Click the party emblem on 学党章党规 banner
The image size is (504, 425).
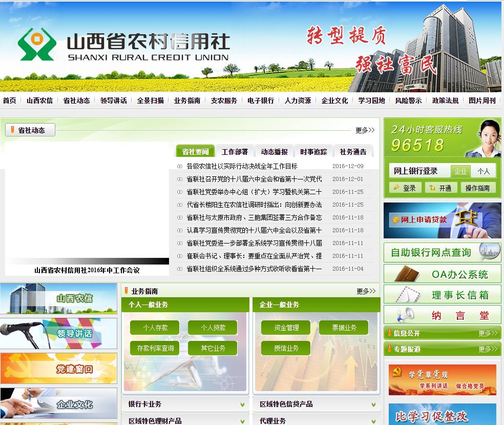397,372
